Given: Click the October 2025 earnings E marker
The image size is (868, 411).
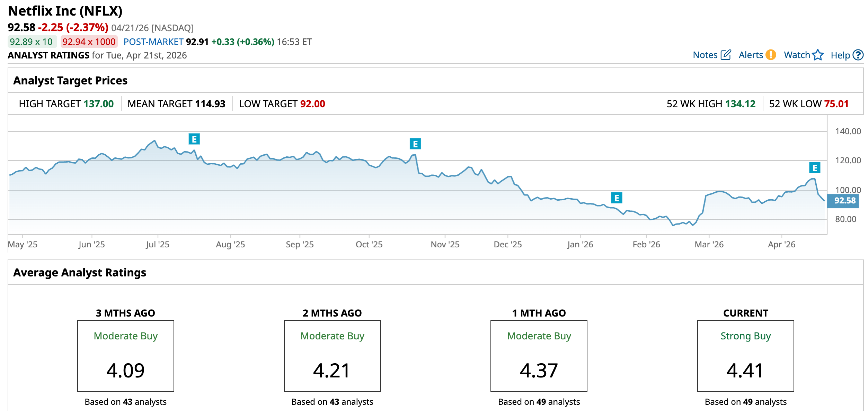Looking at the screenshot, I should point(415,144).
